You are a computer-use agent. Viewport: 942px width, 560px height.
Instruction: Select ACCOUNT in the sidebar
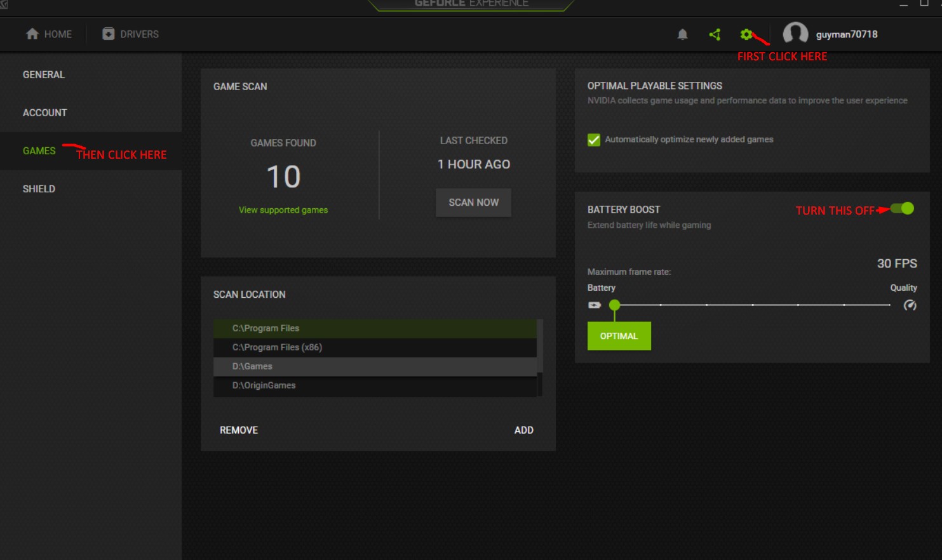[x=45, y=113]
